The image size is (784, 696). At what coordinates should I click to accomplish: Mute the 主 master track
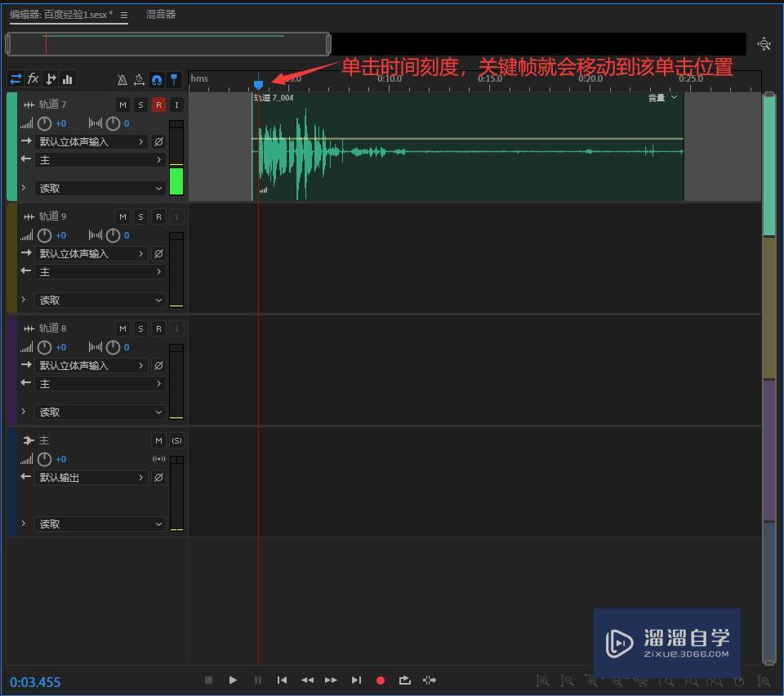[x=158, y=440]
